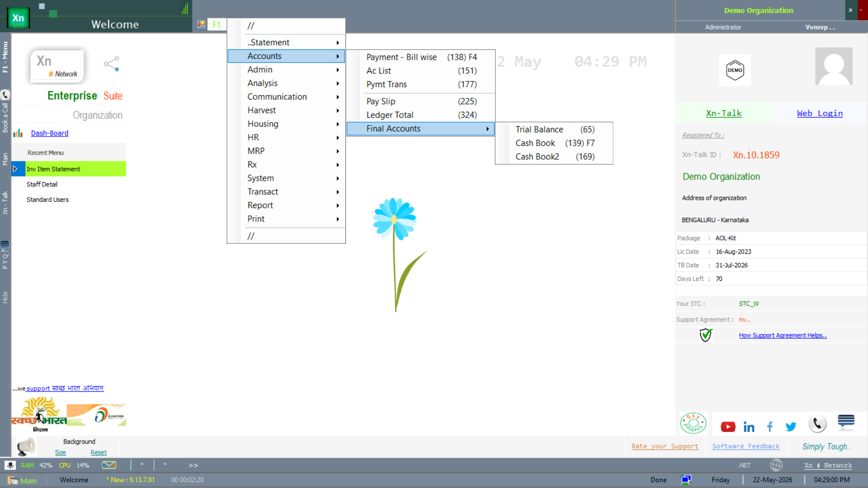
Task: Click the background Reset link
Action: click(x=99, y=452)
